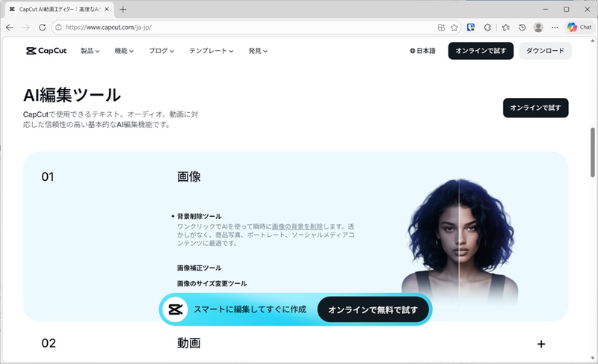The height and width of the screenshot is (364, 598).
Task: Click the ダウンロード button
Action: click(545, 51)
